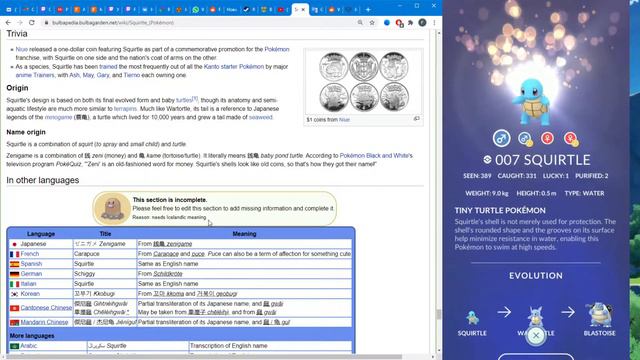Follow the 'turtles' link in Origin
640x360 pixels.
[x=184, y=100]
